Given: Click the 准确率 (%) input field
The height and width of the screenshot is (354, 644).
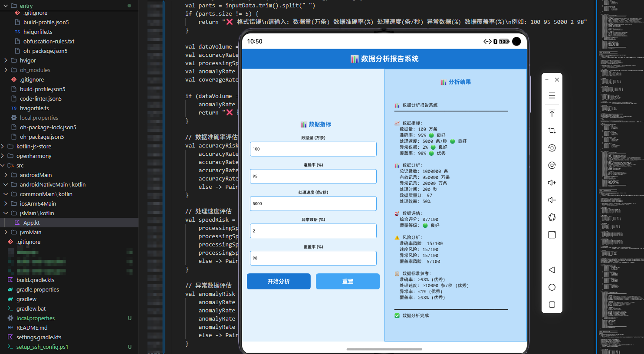Looking at the screenshot, I should pyautogui.click(x=313, y=176).
